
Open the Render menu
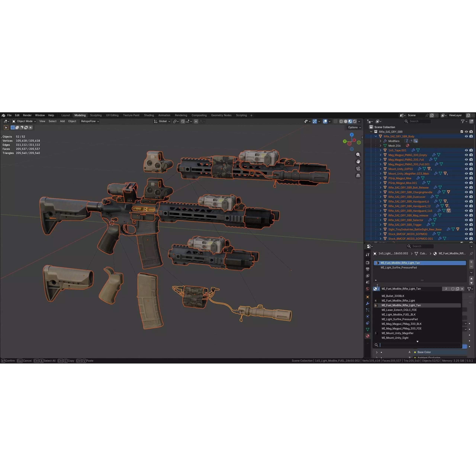click(27, 115)
